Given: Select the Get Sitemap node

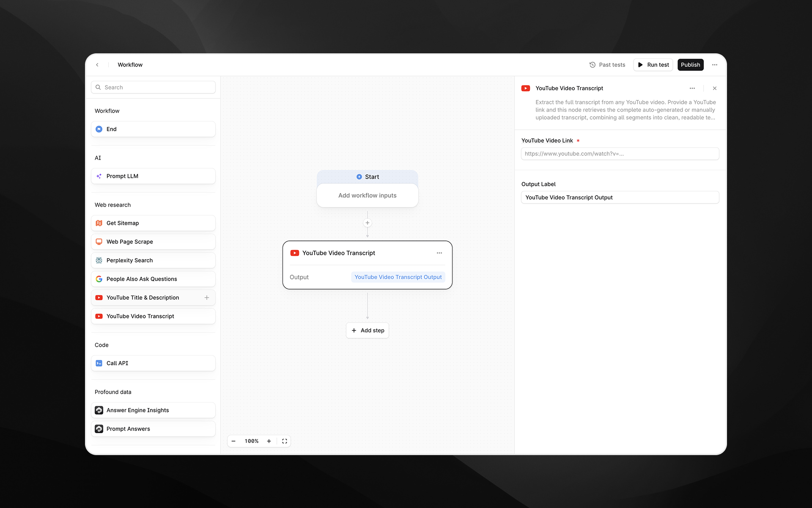Looking at the screenshot, I should [x=153, y=223].
